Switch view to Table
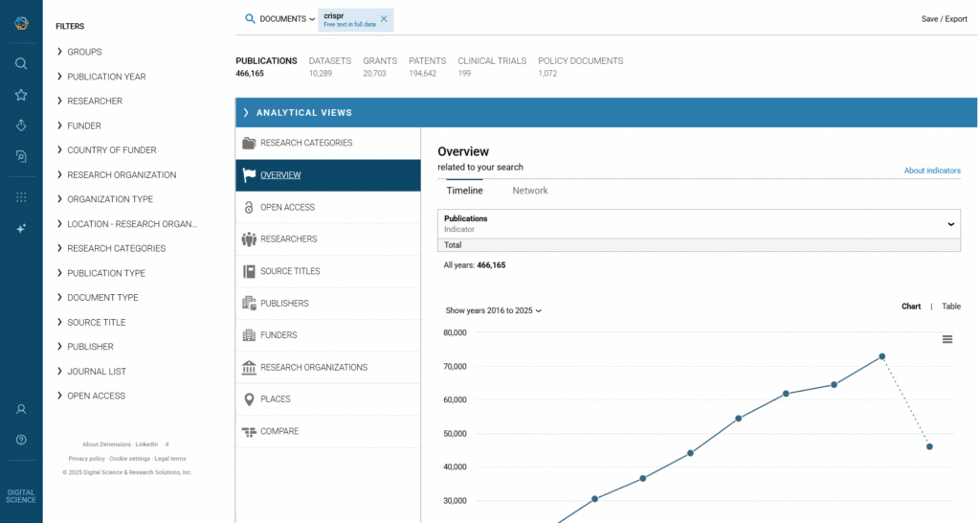980x523 pixels. [x=950, y=307]
